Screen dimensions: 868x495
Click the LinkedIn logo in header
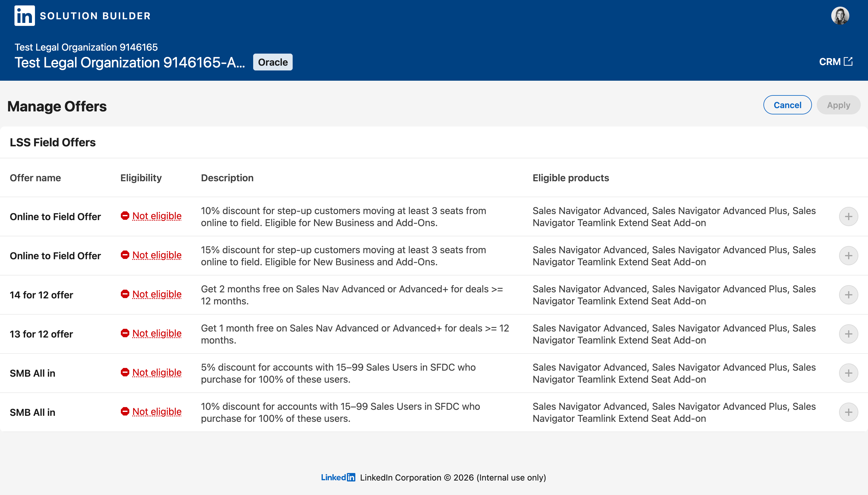[24, 16]
